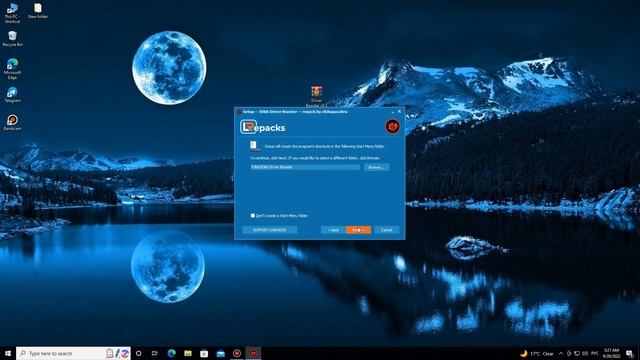Click the taskbar search box
This screenshot has height=360, width=640.
(x=73, y=353)
